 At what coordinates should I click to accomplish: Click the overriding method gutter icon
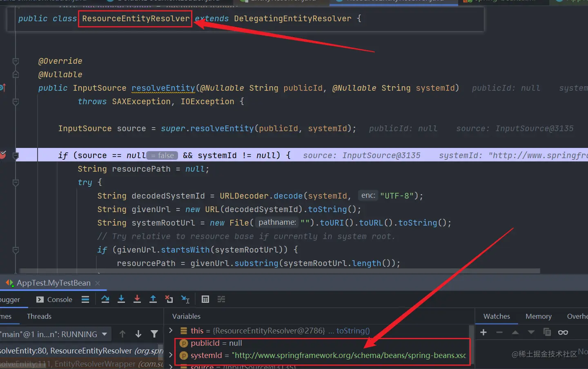click(2, 87)
